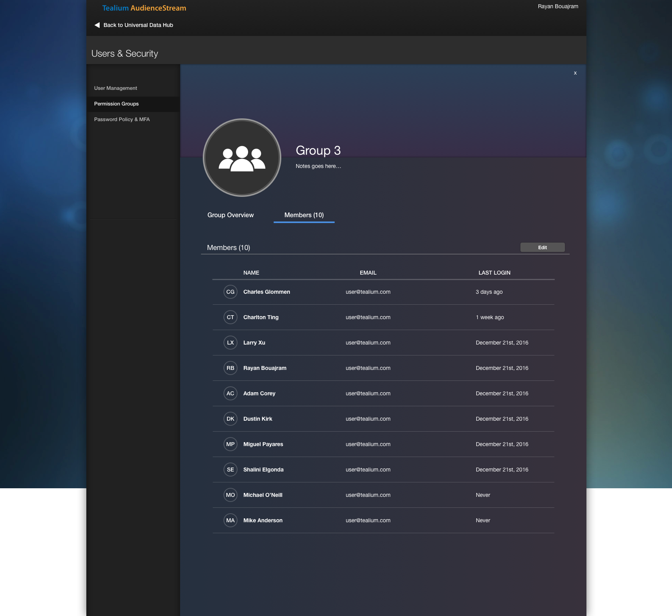Screen dimensions: 672x616
Task: Switch to the Group Overview tab
Action: pyautogui.click(x=230, y=215)
